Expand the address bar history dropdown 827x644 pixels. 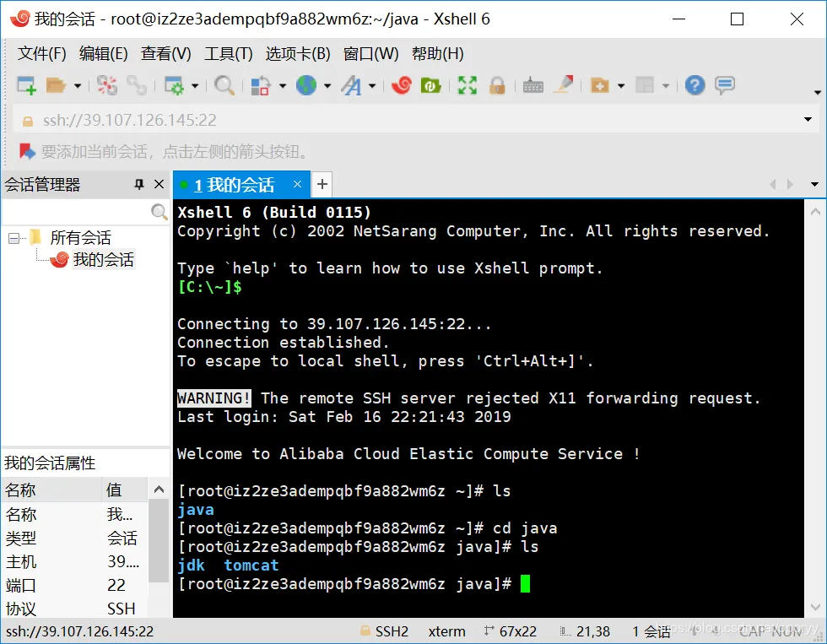(x=808, y=120)
